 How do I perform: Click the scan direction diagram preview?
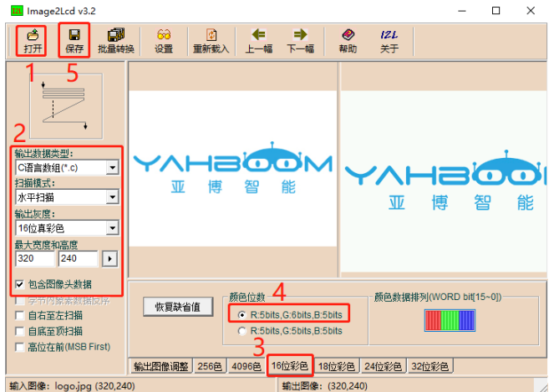66,106
